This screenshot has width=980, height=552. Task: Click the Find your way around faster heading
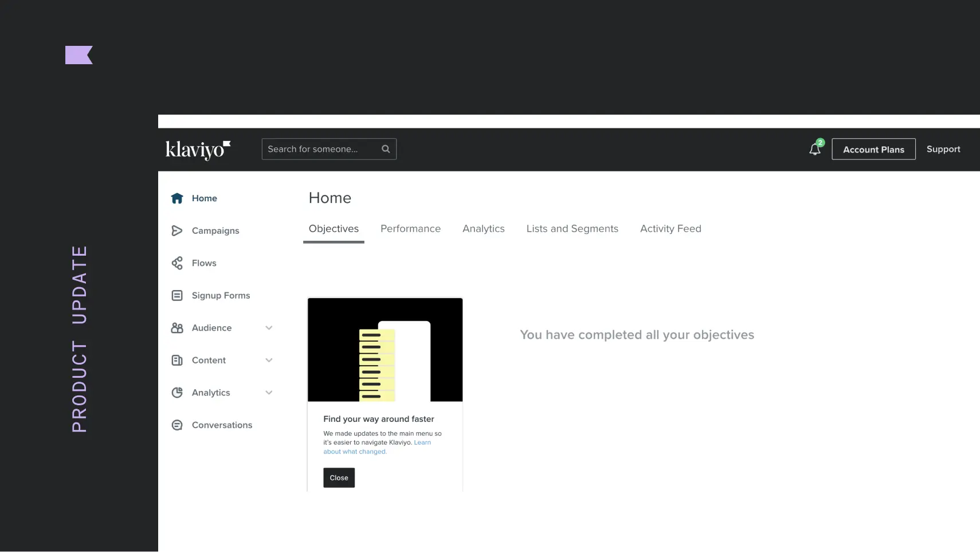[x=379, y=419]
